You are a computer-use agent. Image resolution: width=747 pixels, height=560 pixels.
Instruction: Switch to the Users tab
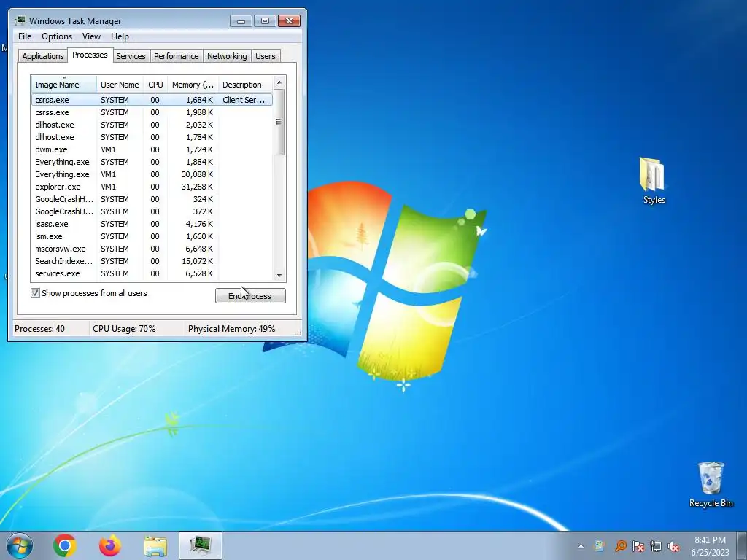266,55
